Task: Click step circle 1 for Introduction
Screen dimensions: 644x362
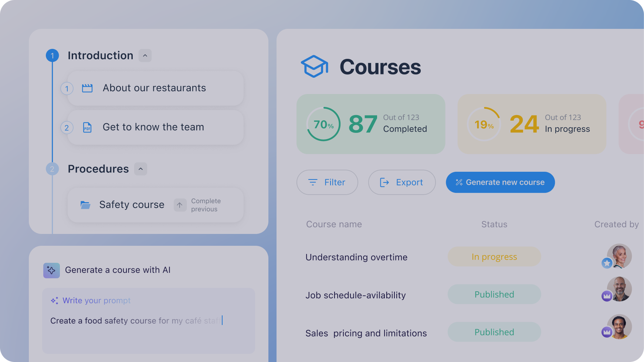Action: (52, 56)
